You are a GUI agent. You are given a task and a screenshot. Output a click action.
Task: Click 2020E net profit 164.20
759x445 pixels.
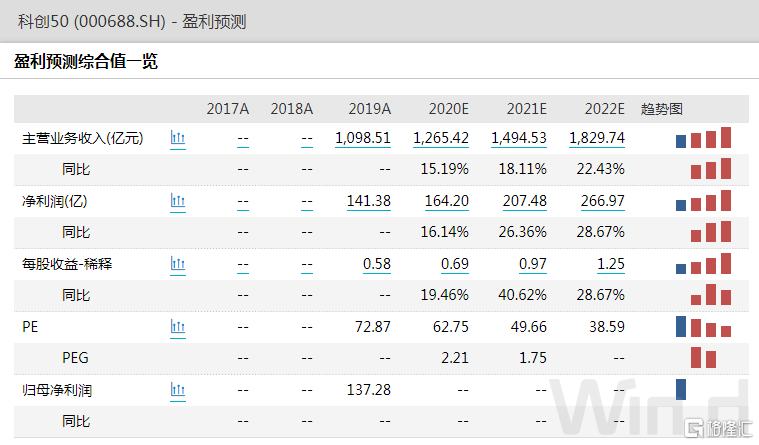point(446,201)
